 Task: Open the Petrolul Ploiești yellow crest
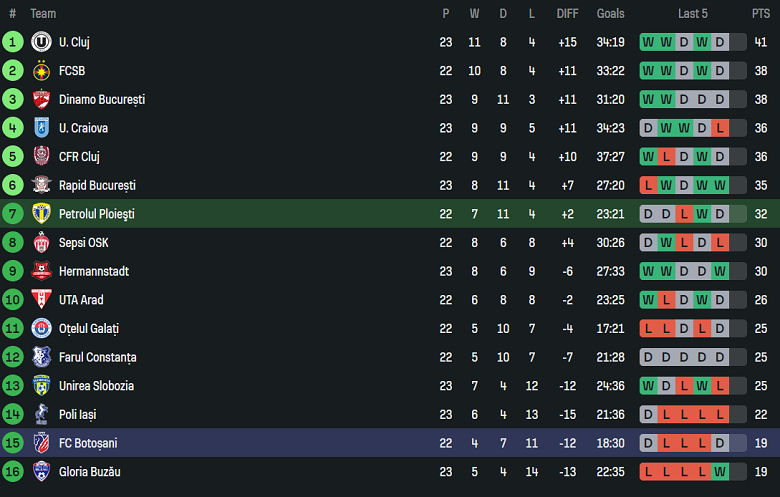(x=41, y=214)
